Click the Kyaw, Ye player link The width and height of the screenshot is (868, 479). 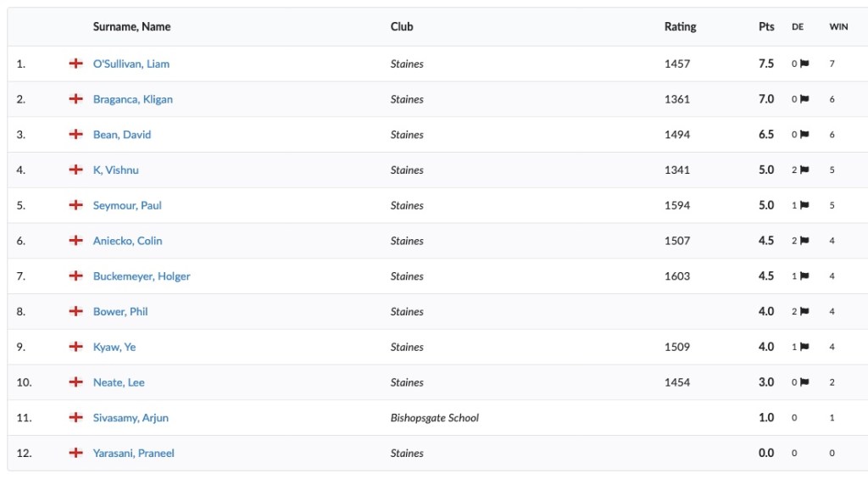114,347
